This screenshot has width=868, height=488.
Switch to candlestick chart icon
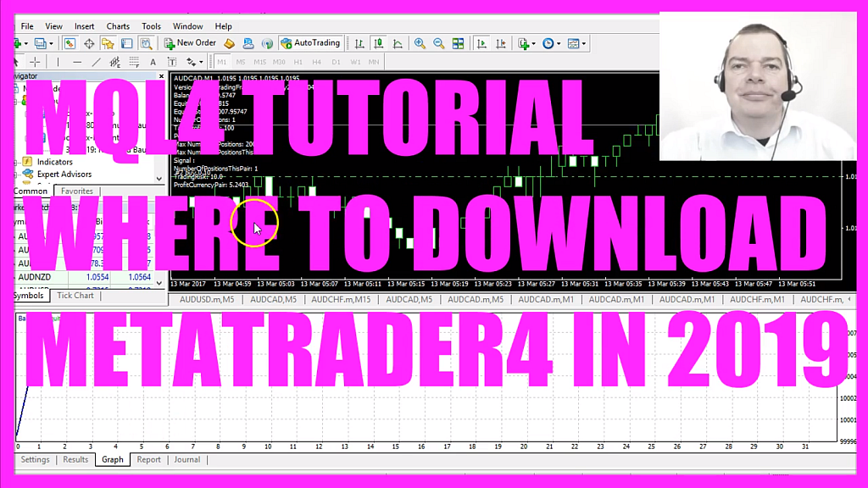(x=379, y=43)
